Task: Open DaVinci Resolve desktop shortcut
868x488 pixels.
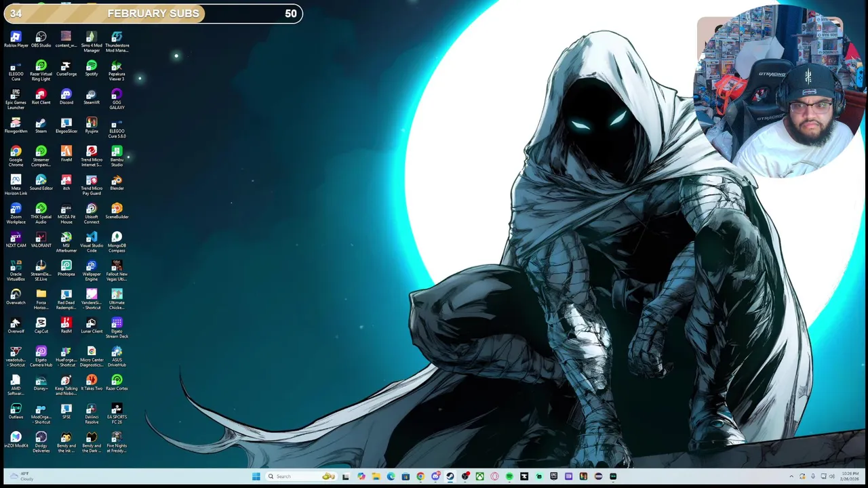Action: pos(92,413)
